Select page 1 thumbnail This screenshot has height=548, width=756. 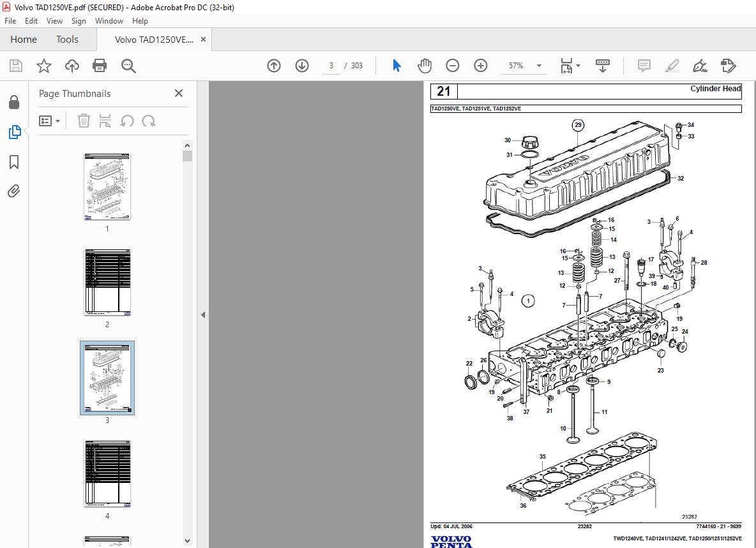coord(107,187)
